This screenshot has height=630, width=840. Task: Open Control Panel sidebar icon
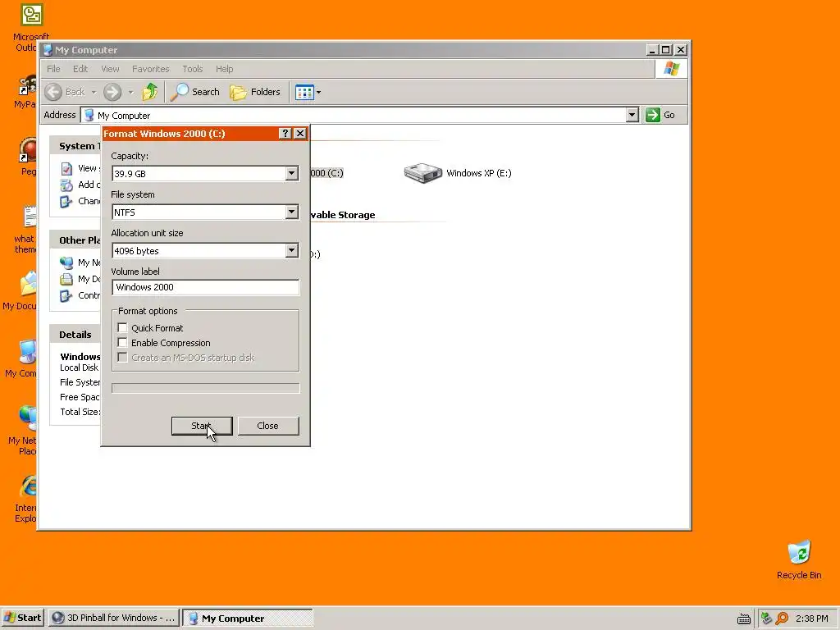(x=66, y=295)
